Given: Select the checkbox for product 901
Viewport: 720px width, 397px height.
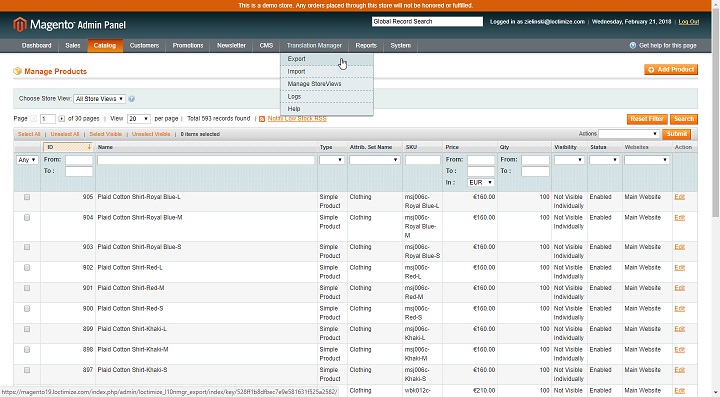Looking at the screenshot, I should (x=27, y=288).
